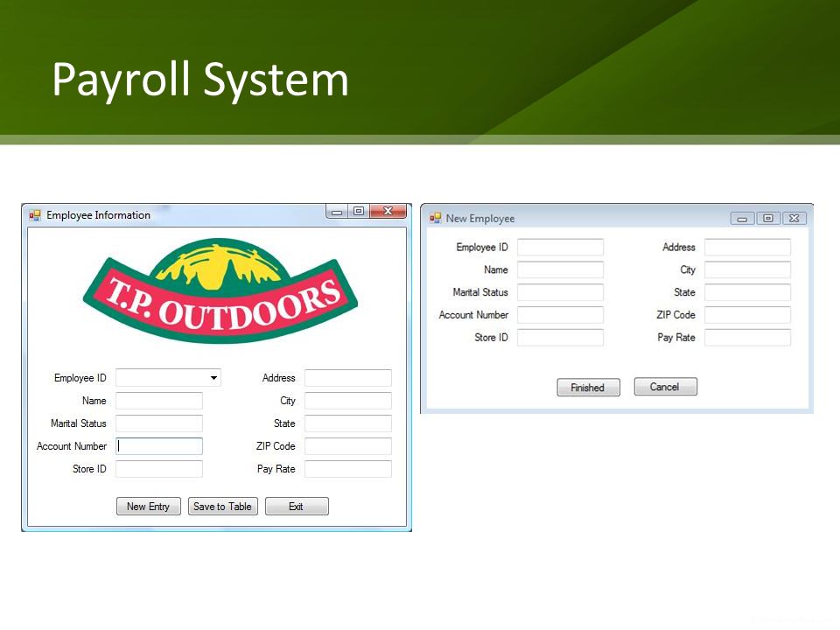Click Cancel in the New Employee window
840x630 pixels.
click(x=665, y=387)
